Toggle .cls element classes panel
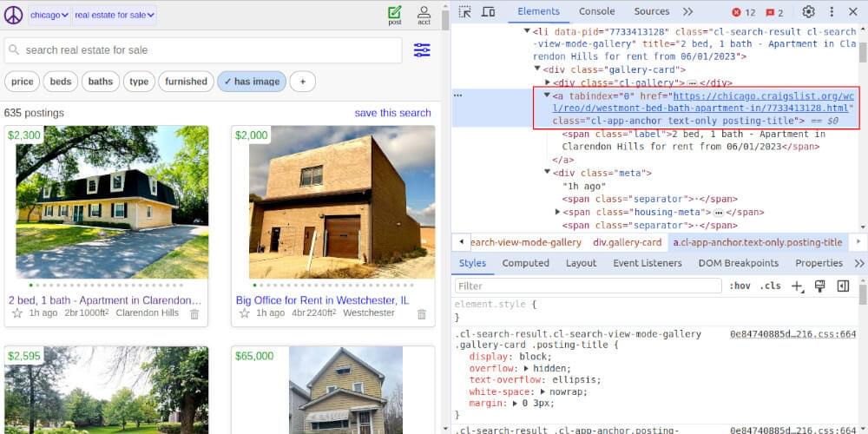Screen dimensions: 868x434 pos(770,286)
